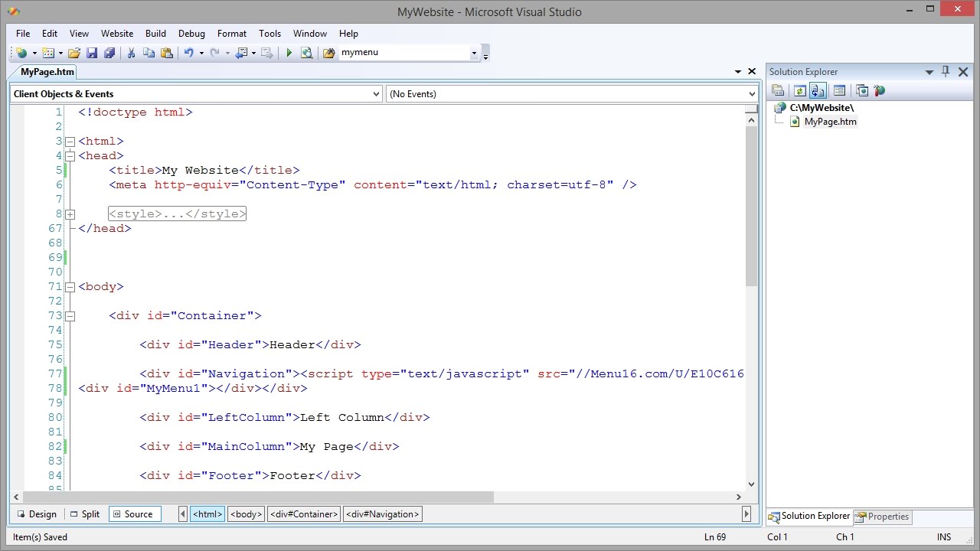The image size is (980, 551).
Task: Undo the last edit
Action: tap(188, 53)
